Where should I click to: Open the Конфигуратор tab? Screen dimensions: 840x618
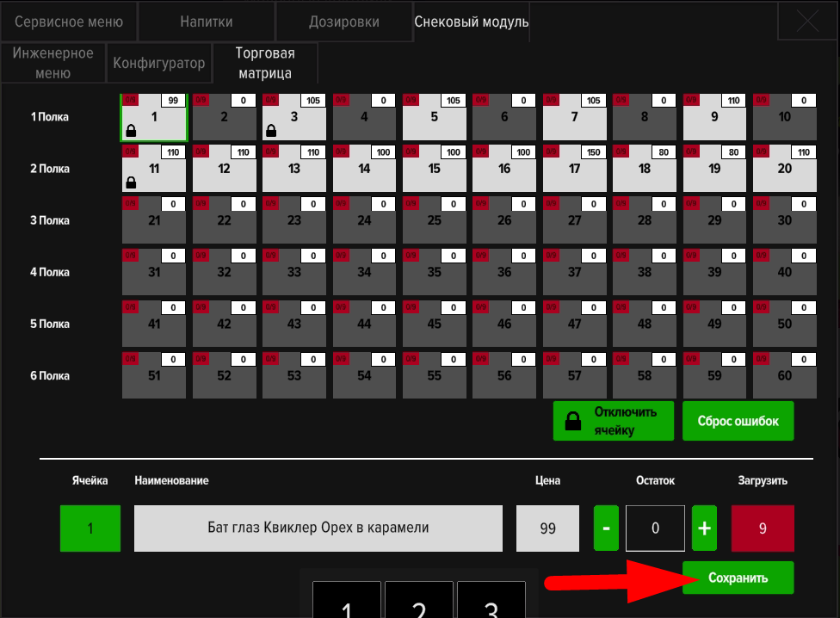click(x=159, y=63)
